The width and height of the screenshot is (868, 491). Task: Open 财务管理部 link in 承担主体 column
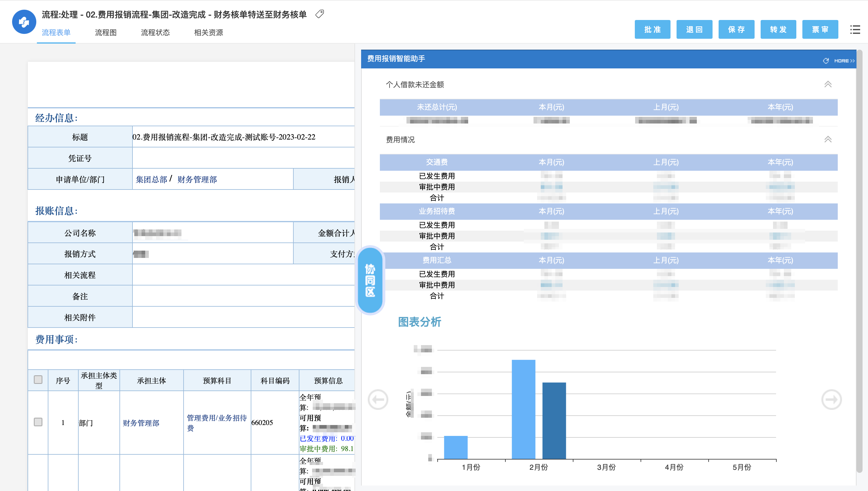point(141,423)
